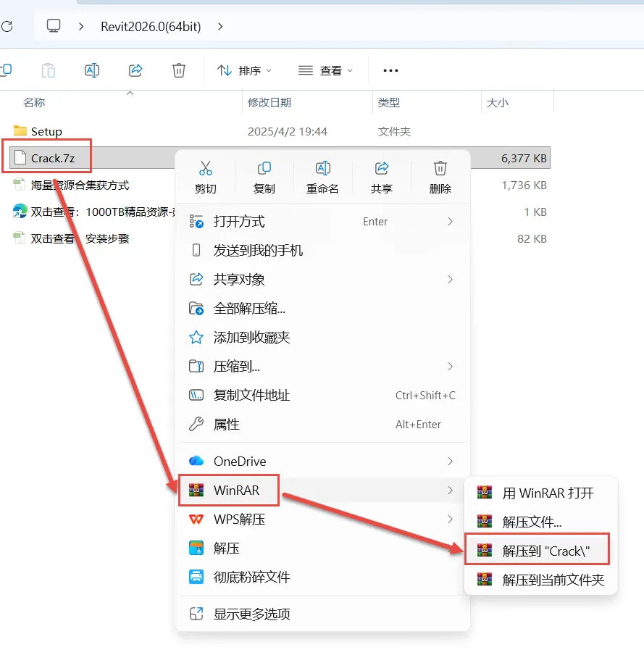
Task: Click the toolbar delete trash icon
Action: pos(179,70)
